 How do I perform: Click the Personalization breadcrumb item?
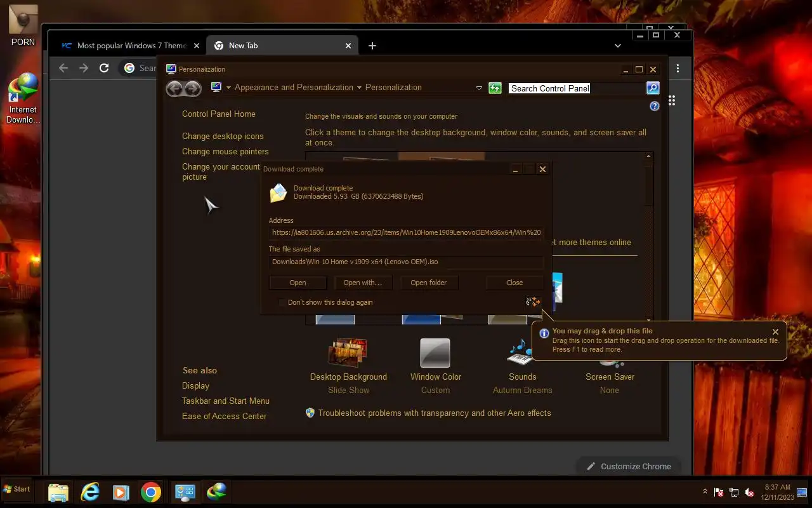pos(393,88)
